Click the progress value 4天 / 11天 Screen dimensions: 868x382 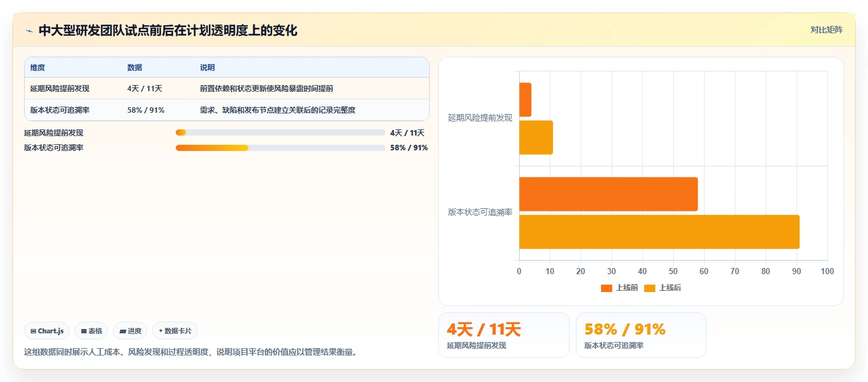tap(407, 132)
